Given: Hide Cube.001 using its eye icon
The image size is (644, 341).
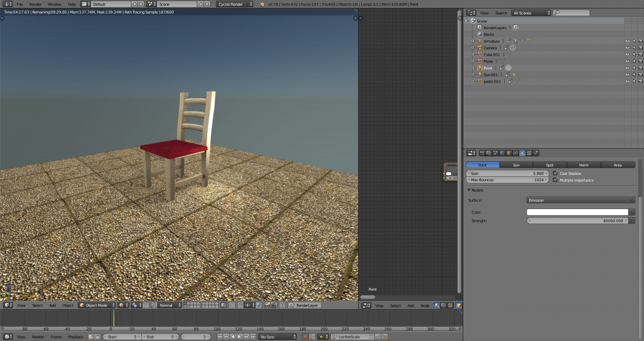Looking at the screenshot, I should [x=627, y=54].
